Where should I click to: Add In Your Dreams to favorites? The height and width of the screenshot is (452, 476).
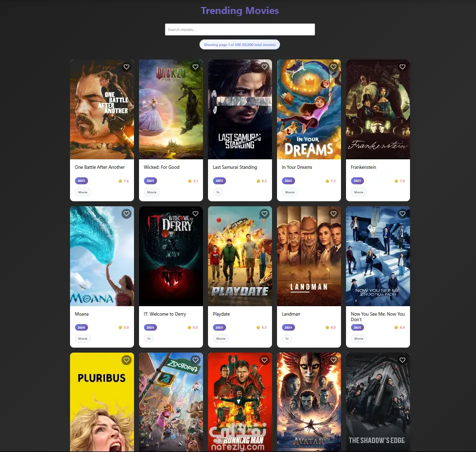point(333,67)
